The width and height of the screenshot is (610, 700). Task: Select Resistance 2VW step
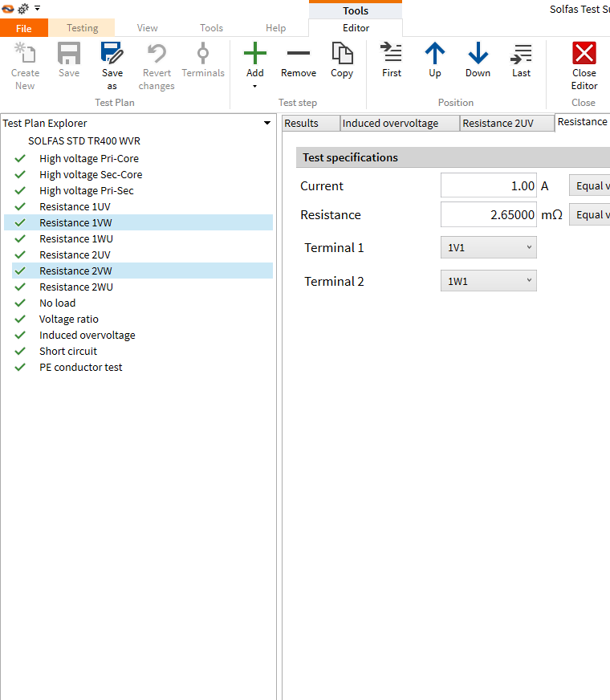142,271
